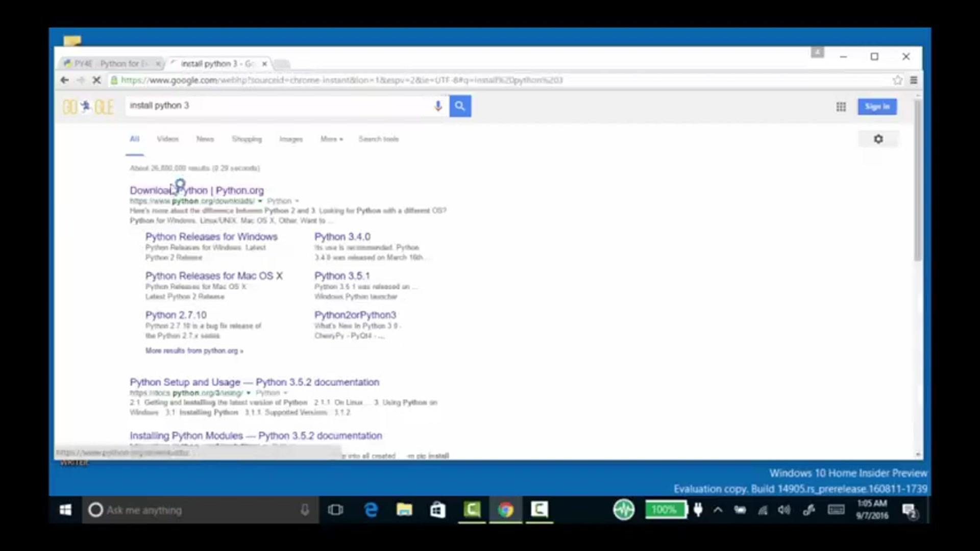Open Windows Store from taskbar

pyautogui.click(x=438, y=510)
